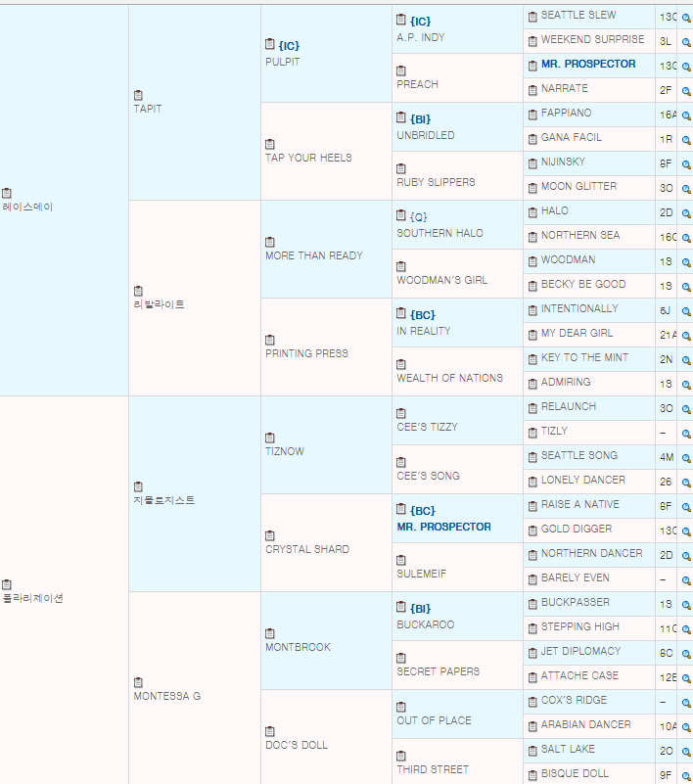Click the clipboard icon next to SEATTLE SLEW
The height and width of the screenshot is (784, 693).
point(532,16)
